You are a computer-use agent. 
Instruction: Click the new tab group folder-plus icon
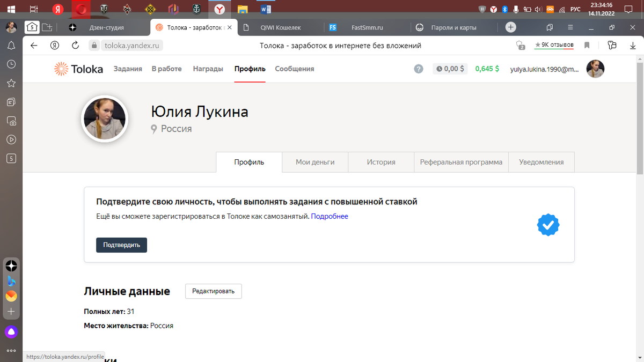47,27
